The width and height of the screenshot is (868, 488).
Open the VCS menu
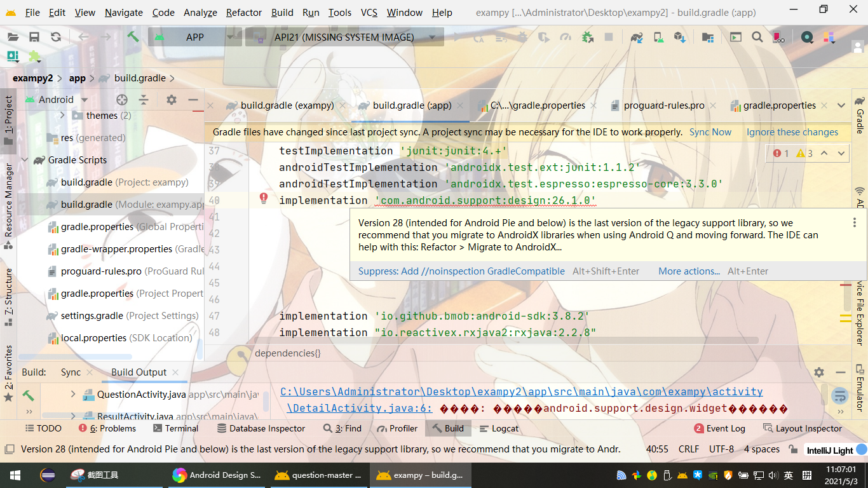pos(369,12)
